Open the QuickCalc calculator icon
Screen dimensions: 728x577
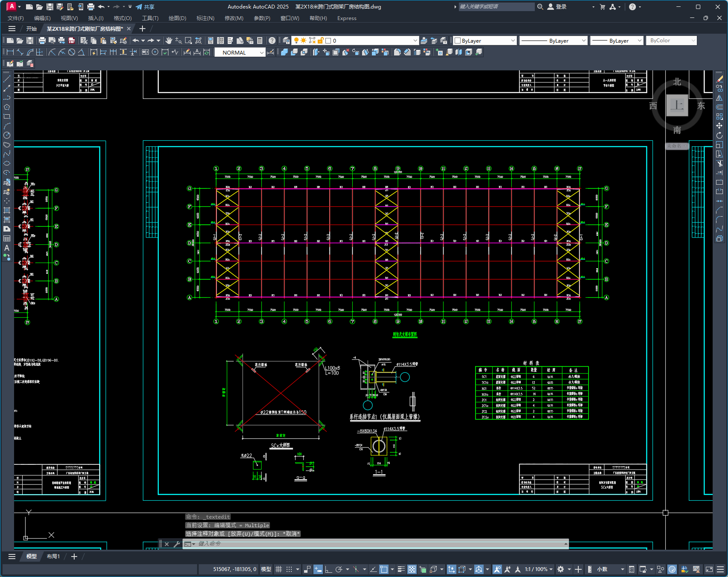pyautogui.click(x=260, y=41)
